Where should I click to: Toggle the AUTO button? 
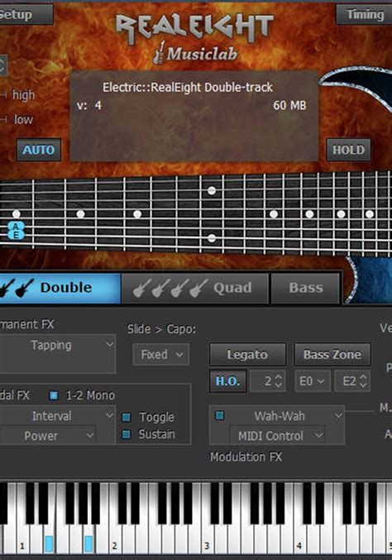(39, 150)
